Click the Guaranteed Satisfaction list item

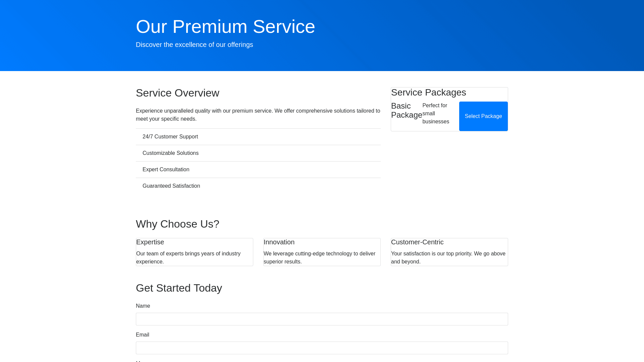click(171, 186)
